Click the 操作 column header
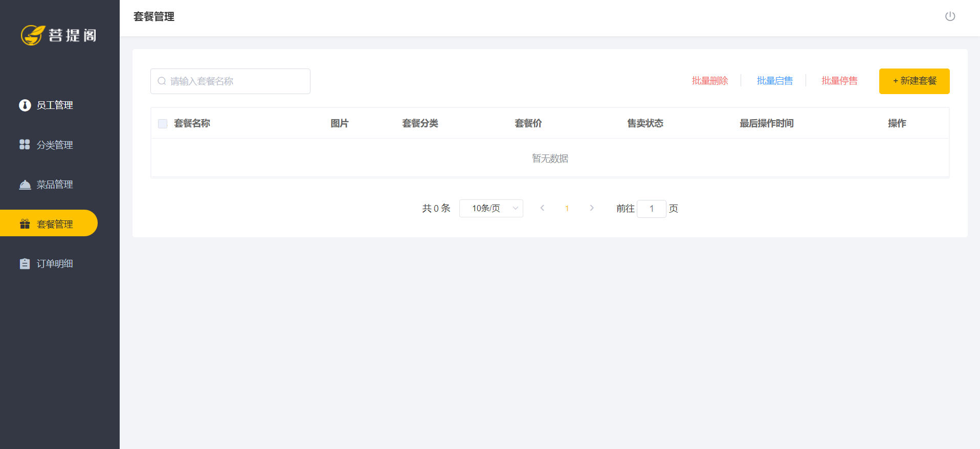This screenshot has width=980, height=449. click(x=897, y=123)
